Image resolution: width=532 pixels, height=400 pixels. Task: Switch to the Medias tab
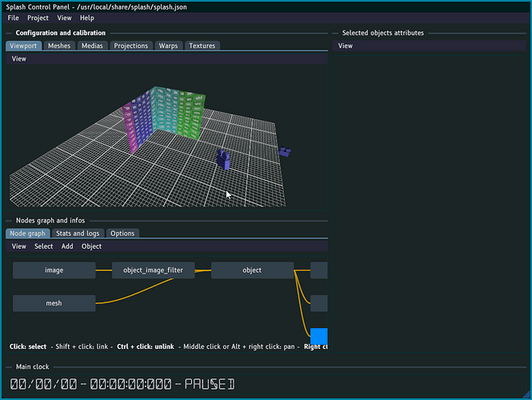tap(93, 46)
